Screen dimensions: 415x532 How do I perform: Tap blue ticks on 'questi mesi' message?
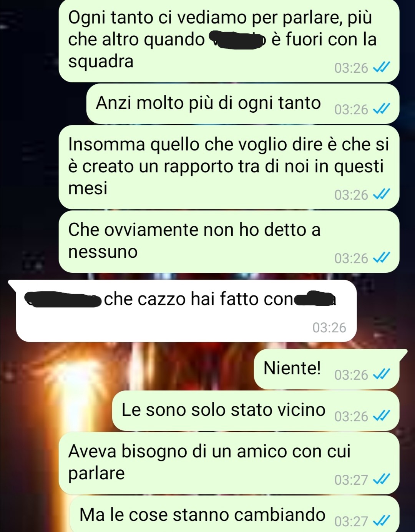[x=382, y=195]
